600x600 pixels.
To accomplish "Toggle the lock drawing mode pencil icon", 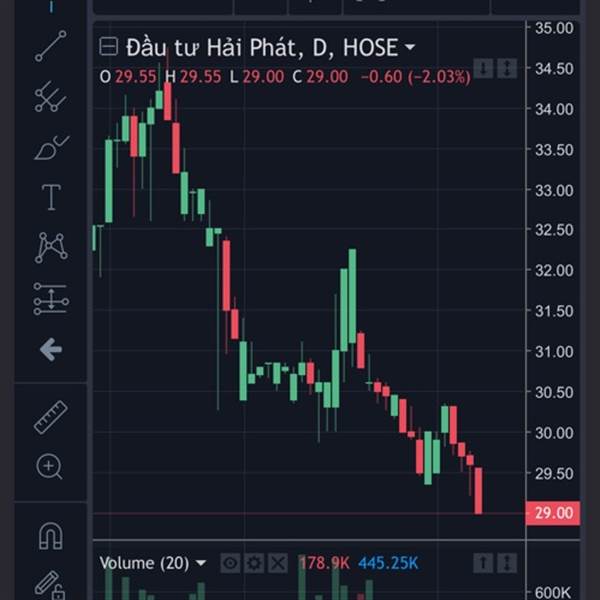I will coord(50,584).
